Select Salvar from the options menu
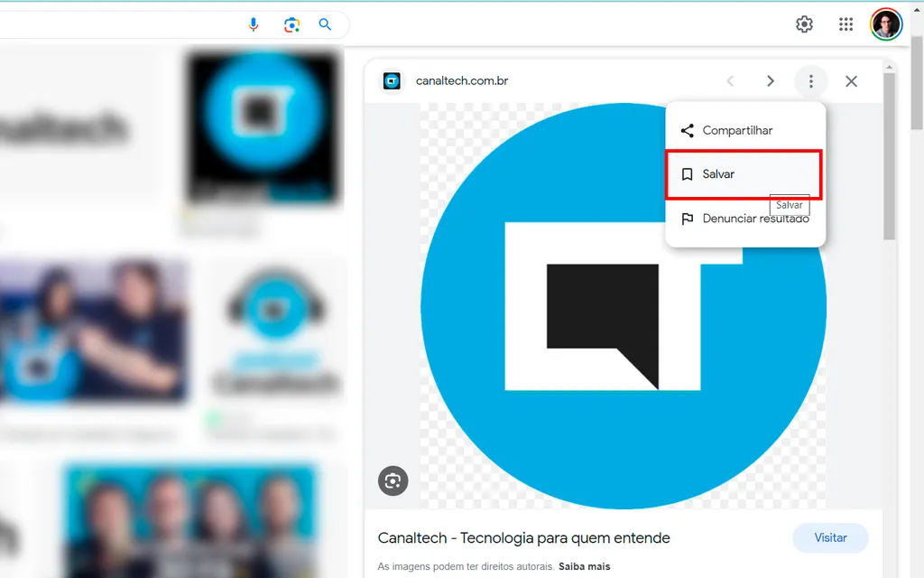The height and width of the screenshot is (578, 924). [x=719, y=173]
